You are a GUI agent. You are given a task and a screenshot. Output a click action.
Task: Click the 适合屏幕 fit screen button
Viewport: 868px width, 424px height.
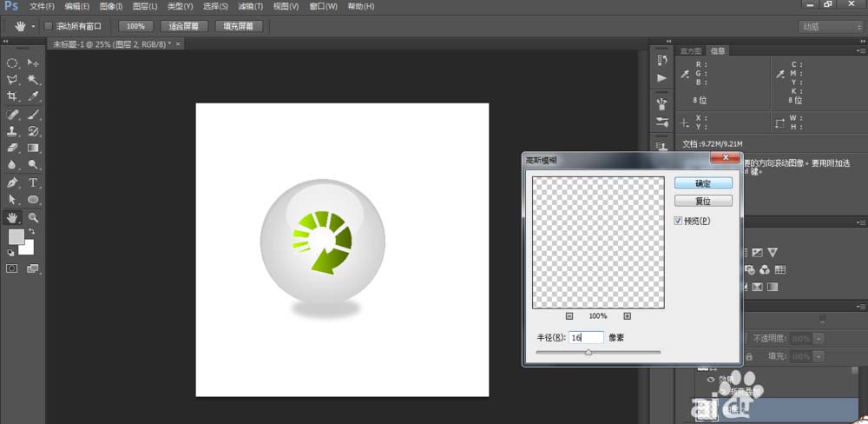pos(184,26)
